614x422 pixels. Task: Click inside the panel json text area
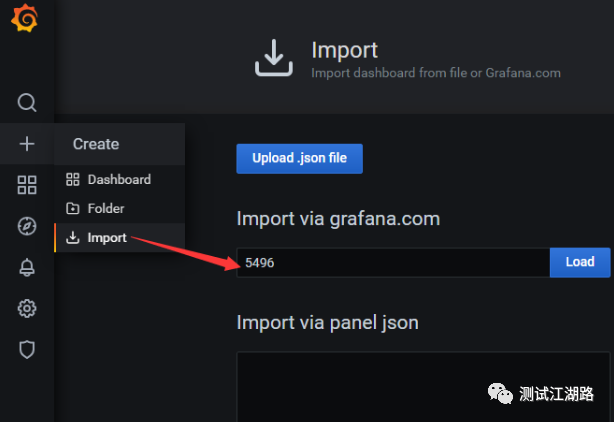click(423, 387)
